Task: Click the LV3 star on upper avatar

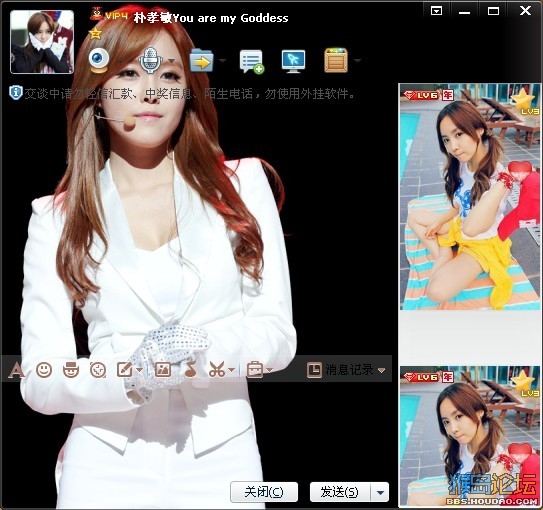Action: (525, 102)
